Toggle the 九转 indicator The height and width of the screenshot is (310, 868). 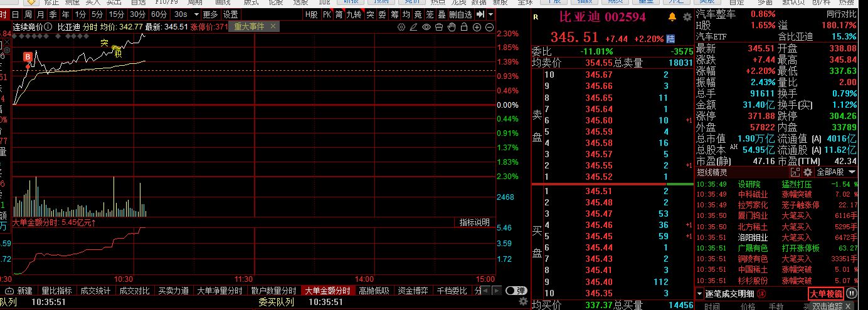(x=354, y=14)
